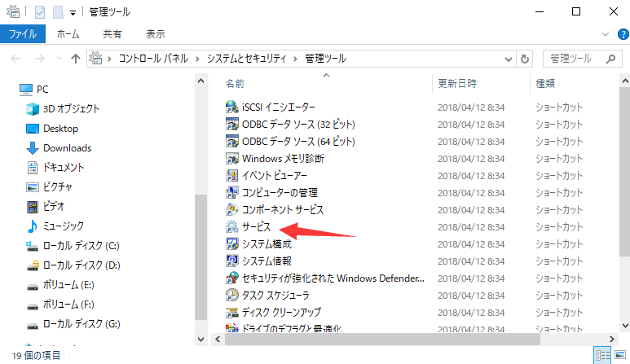Select the ミュージック note icon
This screenshot has height=364, width=630.
[32, 226]
